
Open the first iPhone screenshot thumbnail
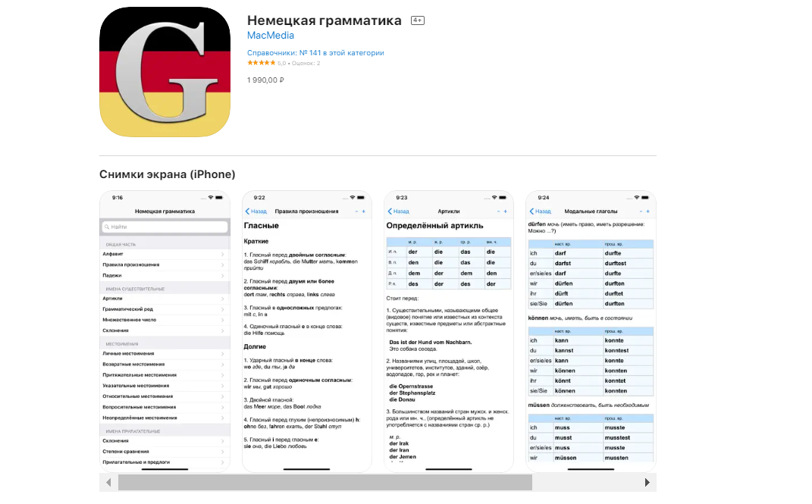[x=165, y=331]
